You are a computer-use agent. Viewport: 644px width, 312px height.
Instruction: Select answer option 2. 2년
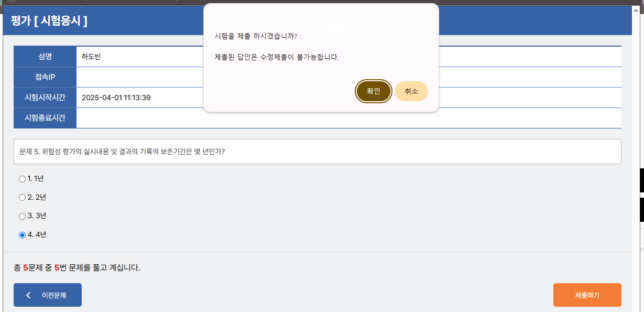pos(22,198)
